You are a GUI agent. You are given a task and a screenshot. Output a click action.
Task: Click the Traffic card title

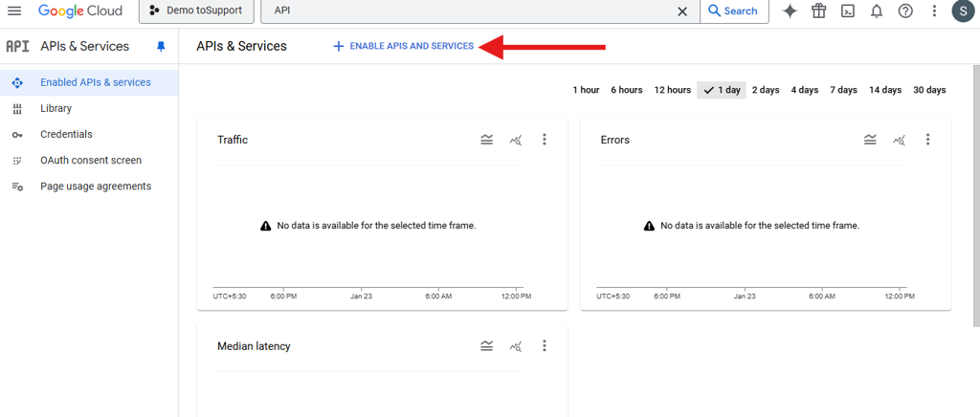coord(233,140)
